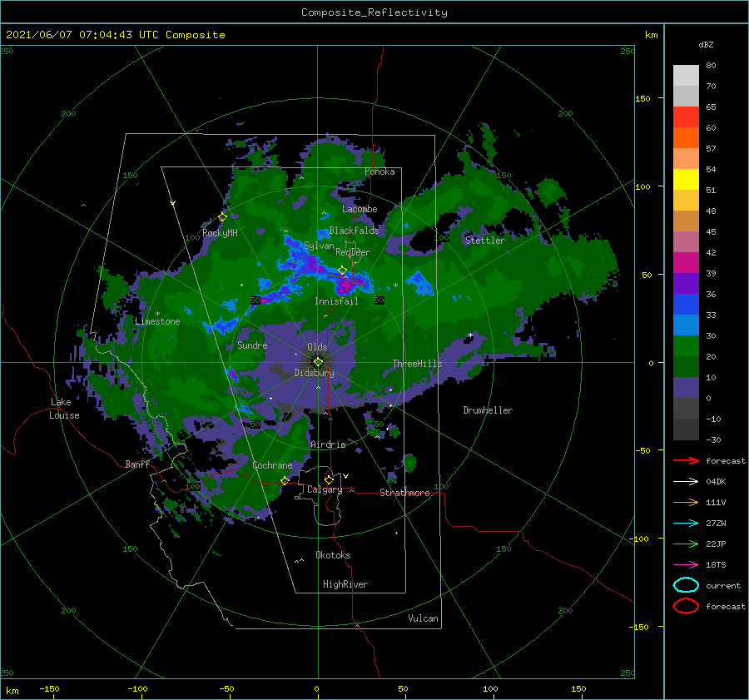Pick the light gray 80 dBZ swatch

point(686,75)
